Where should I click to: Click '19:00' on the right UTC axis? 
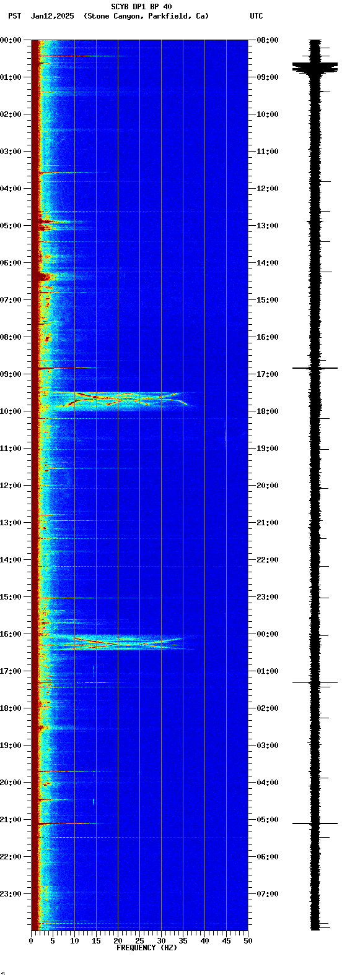tap(268, 449)
